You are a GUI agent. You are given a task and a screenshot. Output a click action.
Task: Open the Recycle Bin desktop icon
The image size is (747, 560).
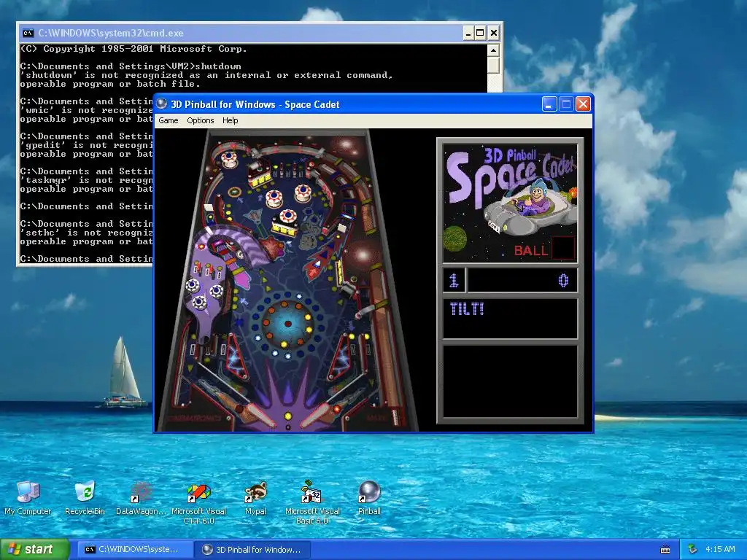85,498
